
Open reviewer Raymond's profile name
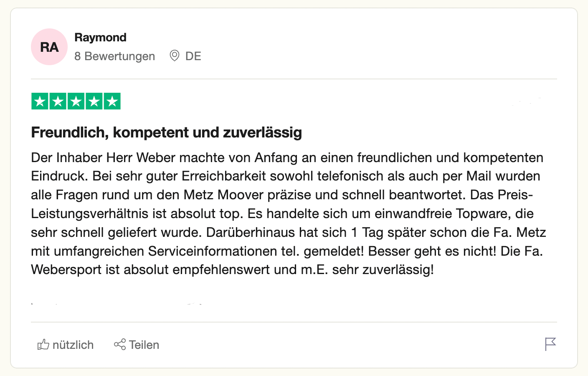[100, 38]
